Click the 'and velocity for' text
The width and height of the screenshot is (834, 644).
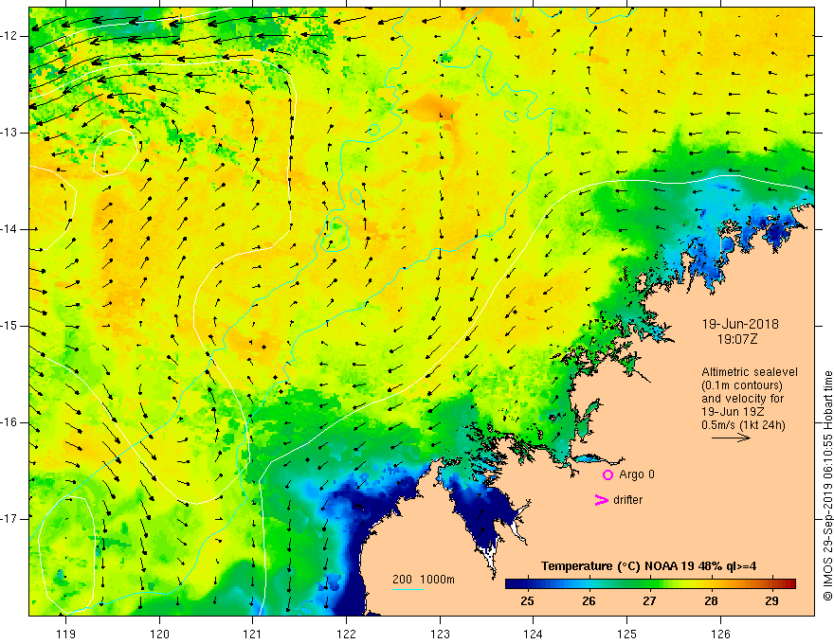(742, 399)
